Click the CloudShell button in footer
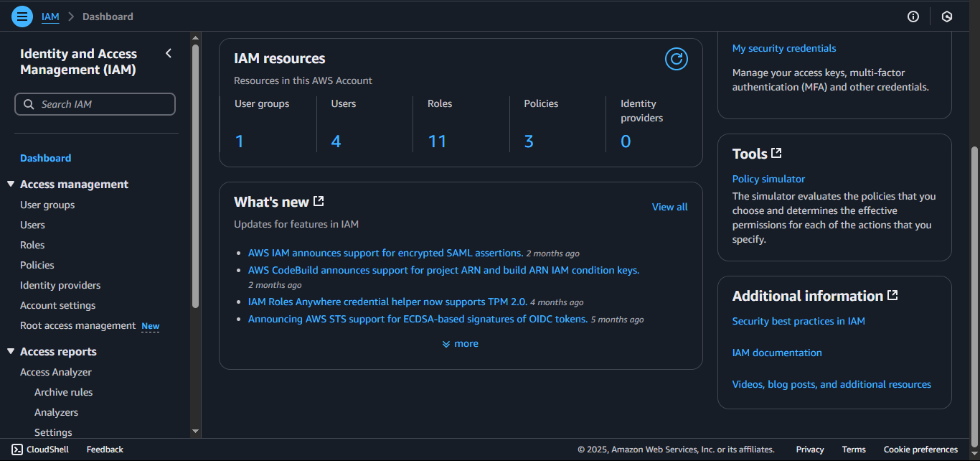 (x=40, y=450)
